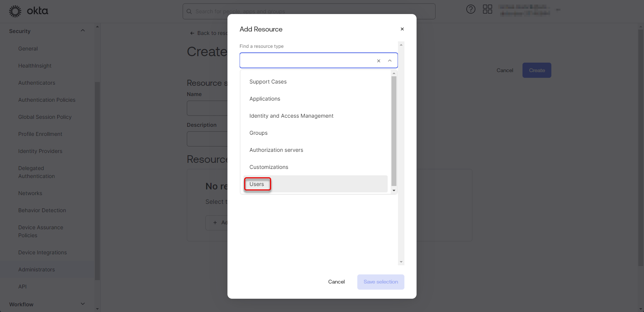Screen dimensions: 644x312
Task: Expand the Workflow sidebar section
Action: (x=83, y=304)
